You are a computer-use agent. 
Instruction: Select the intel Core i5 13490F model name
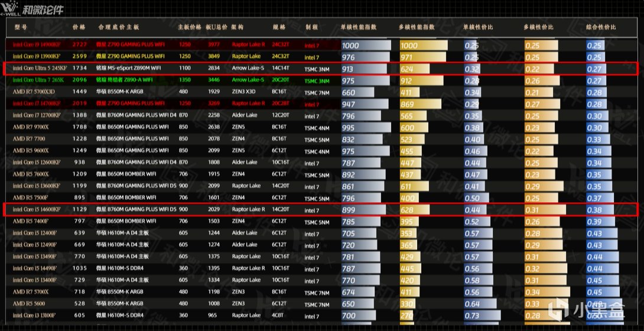[34, 257]
